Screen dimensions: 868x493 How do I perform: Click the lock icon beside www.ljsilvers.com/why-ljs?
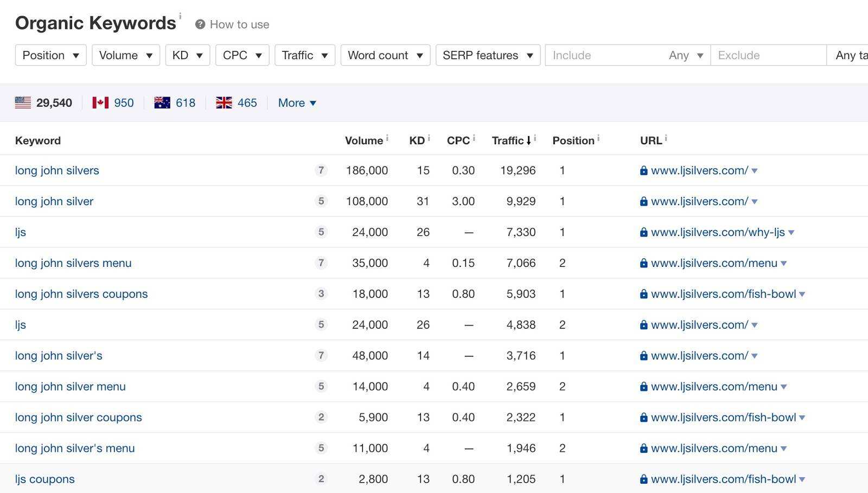tap(643, 232)
